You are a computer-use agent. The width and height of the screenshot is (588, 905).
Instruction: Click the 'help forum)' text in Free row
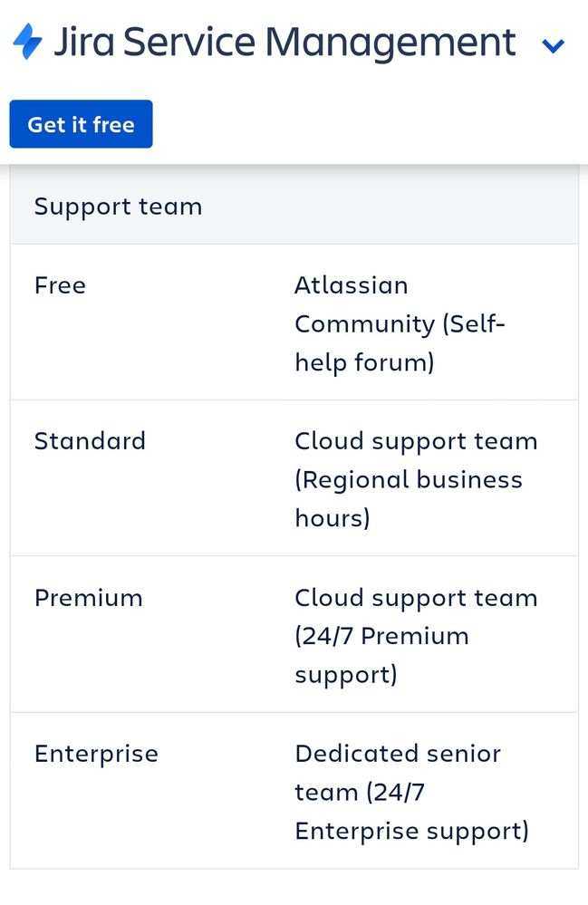[364, 362]
